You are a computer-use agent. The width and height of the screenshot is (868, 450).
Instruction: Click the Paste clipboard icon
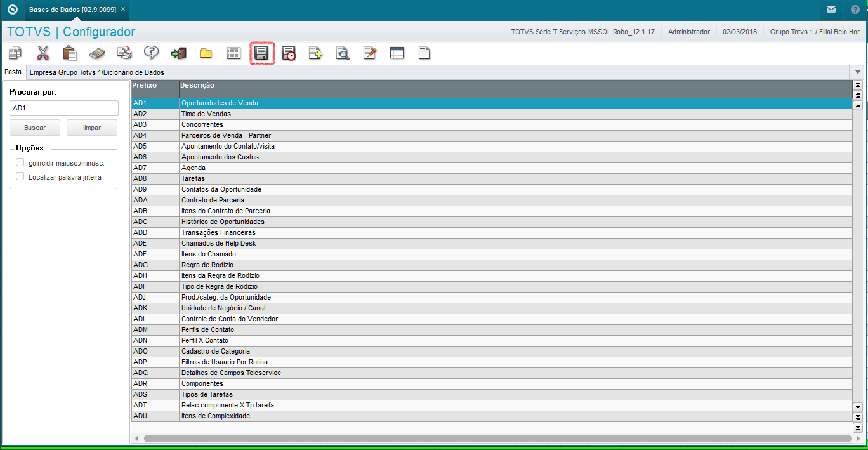click(70, 53)
